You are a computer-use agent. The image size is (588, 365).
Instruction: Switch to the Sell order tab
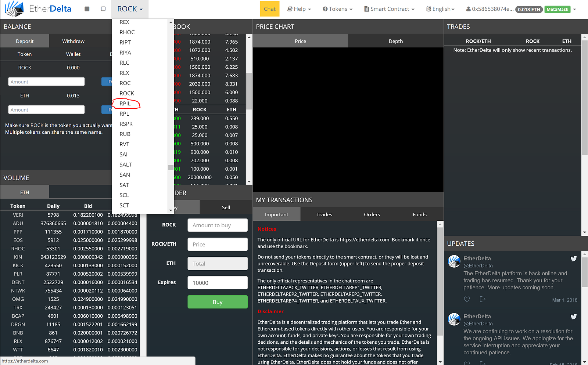pos(226,207)
